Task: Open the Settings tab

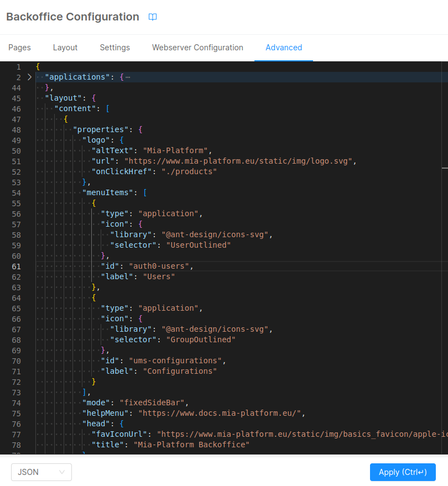Action: (x=114, y=48)
